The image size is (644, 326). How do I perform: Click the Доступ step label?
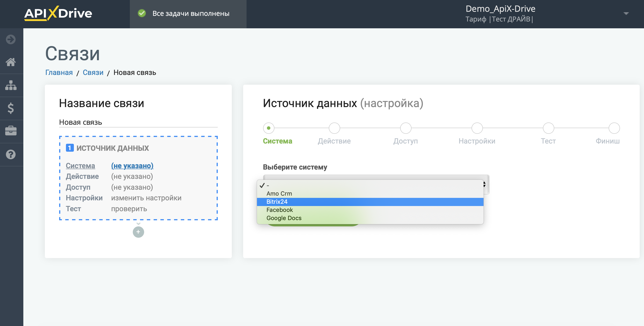[405, 141]
